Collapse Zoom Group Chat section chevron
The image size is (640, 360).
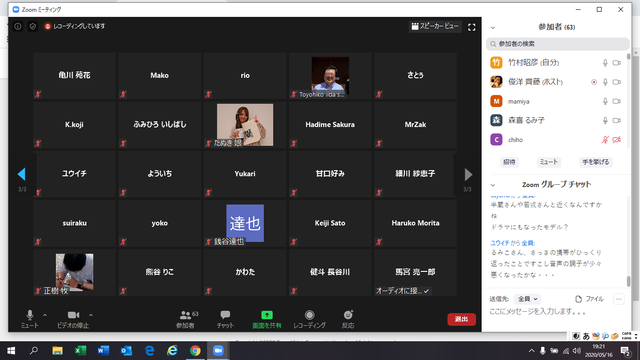tap(493, 185)
